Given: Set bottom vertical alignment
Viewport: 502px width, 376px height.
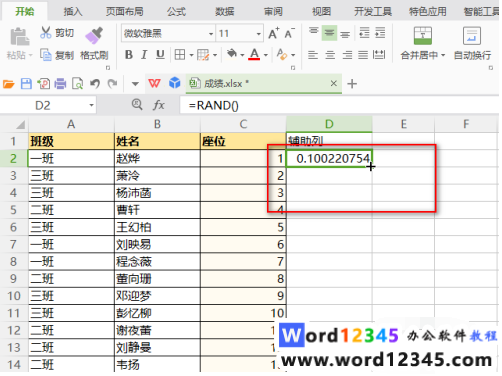Looking at the screenshot, I should coord(345,34).
